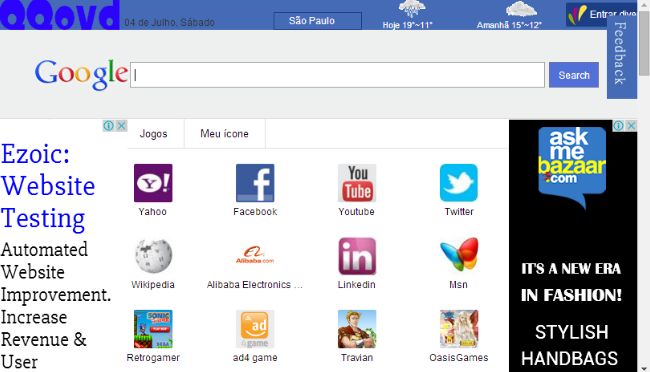This screenshot has height=372, width=650.
Task: Click today's weather icon above Hoje
Action: point(411,9)
